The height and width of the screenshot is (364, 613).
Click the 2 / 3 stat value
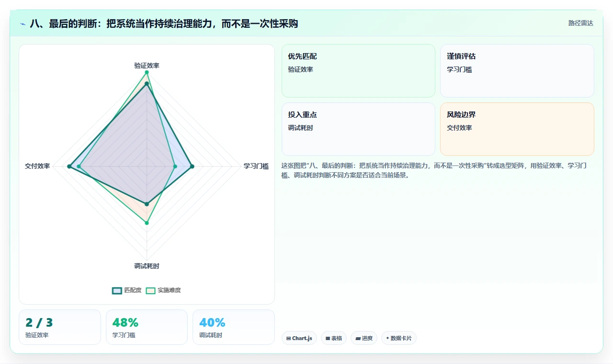(x=39, y=323)
